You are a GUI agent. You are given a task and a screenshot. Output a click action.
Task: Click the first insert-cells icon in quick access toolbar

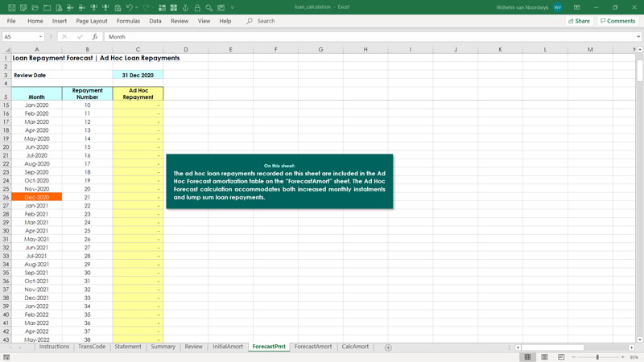pos(70,7)
